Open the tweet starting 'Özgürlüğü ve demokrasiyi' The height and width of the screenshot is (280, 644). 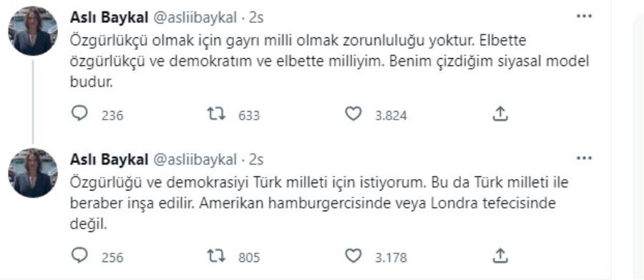pos(318,203)
